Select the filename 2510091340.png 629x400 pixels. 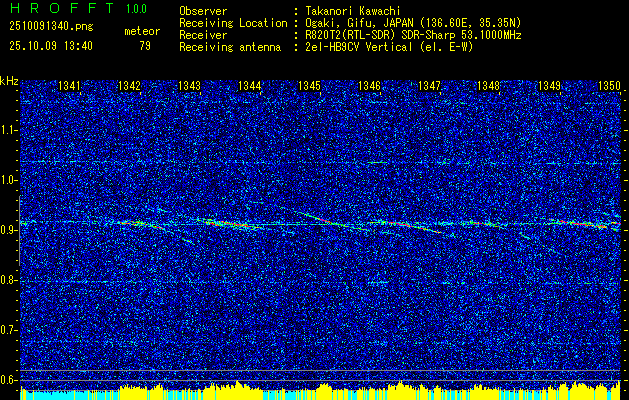click(51, 26)
